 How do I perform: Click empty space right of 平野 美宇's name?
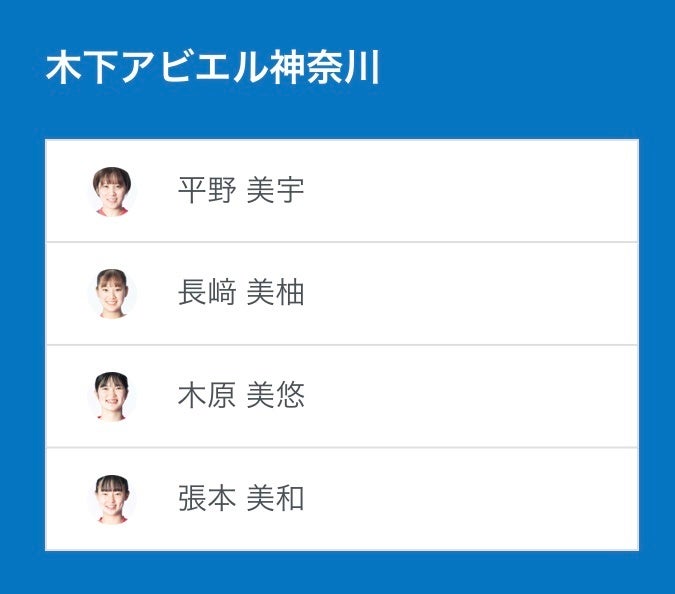pyautogui.click(x=470, y=191)
